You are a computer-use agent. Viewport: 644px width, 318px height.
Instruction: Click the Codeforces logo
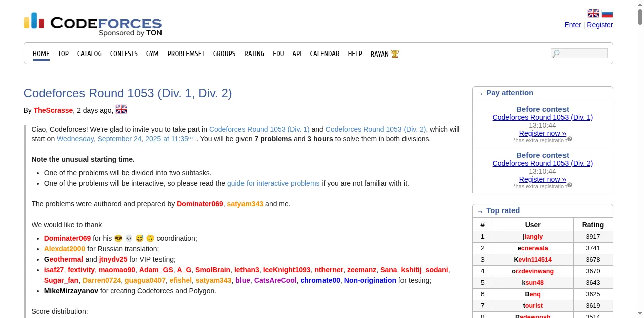point(93,24)
